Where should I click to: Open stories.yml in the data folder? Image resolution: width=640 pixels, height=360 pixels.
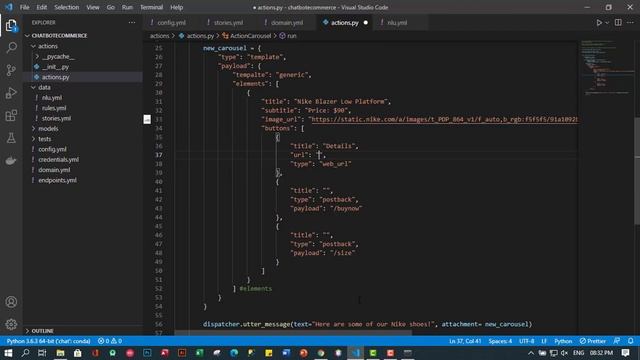pos(56,118)
